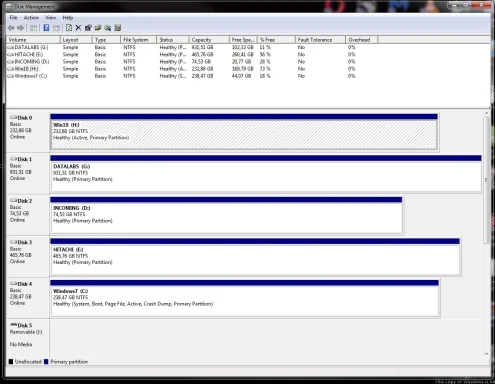Sort by the File System column header
495x384 pixels.
(138, 40)
